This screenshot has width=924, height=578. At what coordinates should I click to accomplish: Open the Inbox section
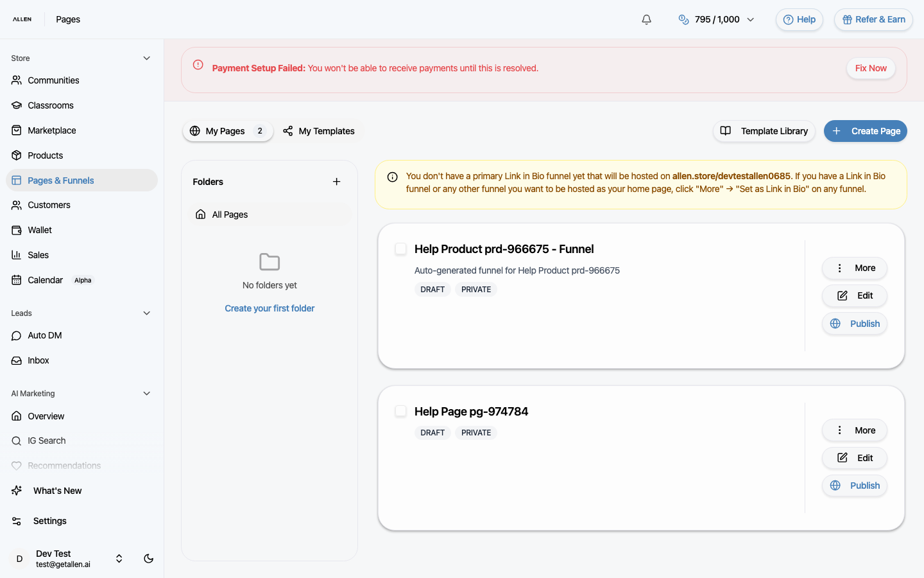click(38, 360)
